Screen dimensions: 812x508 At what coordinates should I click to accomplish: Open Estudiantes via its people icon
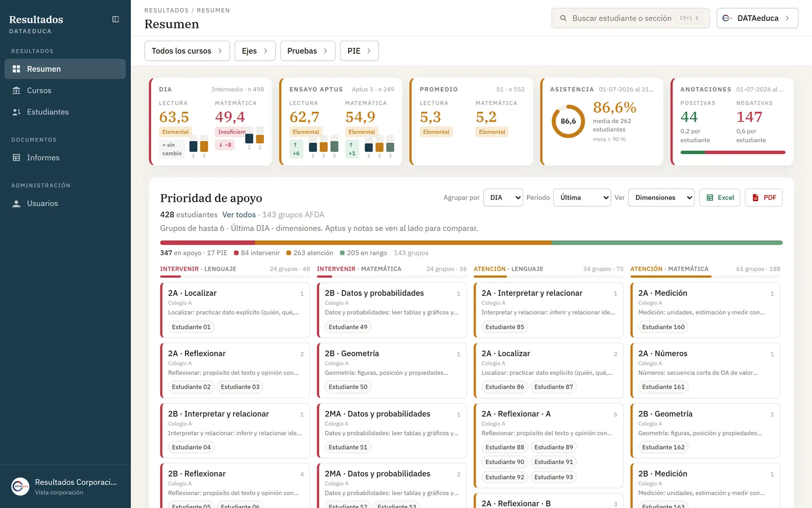[x=17, y=112]
